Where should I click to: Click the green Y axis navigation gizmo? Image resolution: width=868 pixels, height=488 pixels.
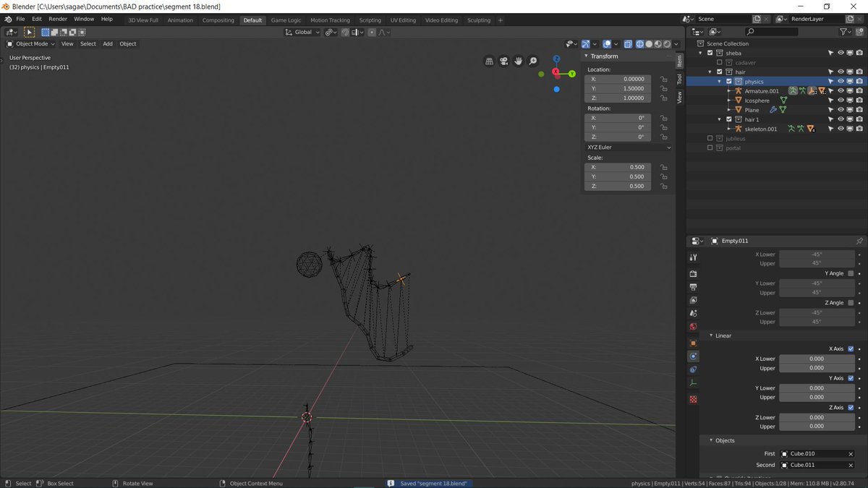[x=571, y=74]
